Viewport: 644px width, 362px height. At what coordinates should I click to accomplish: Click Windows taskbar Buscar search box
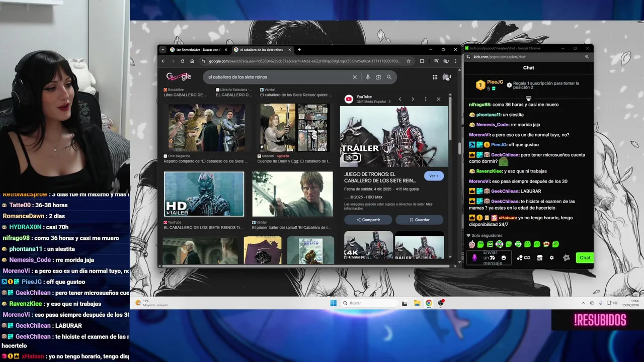(x=369, y=303)
